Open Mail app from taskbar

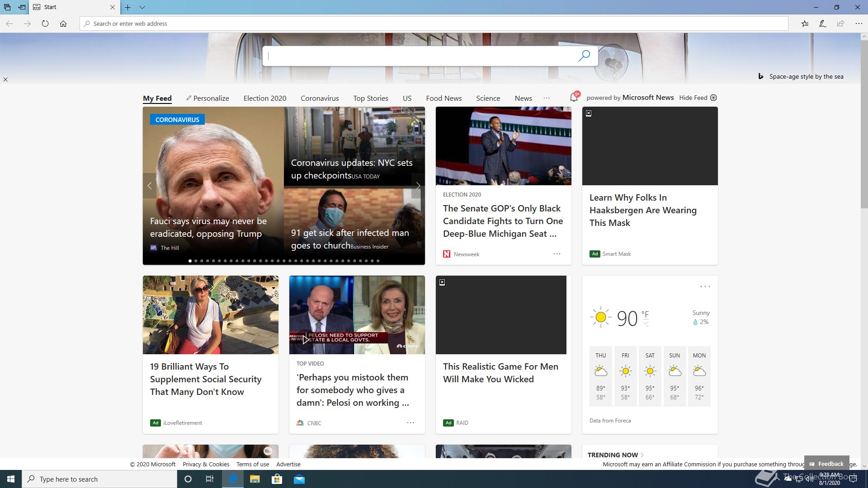[299, 479]
